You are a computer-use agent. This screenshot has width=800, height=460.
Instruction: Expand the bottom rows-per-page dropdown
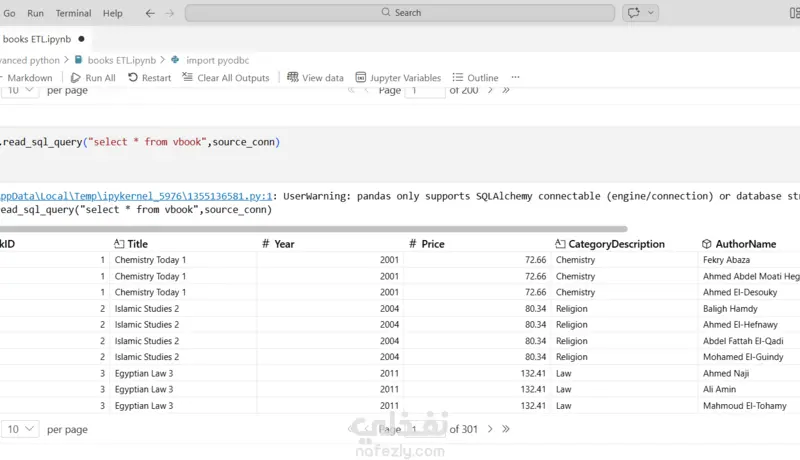20,429
